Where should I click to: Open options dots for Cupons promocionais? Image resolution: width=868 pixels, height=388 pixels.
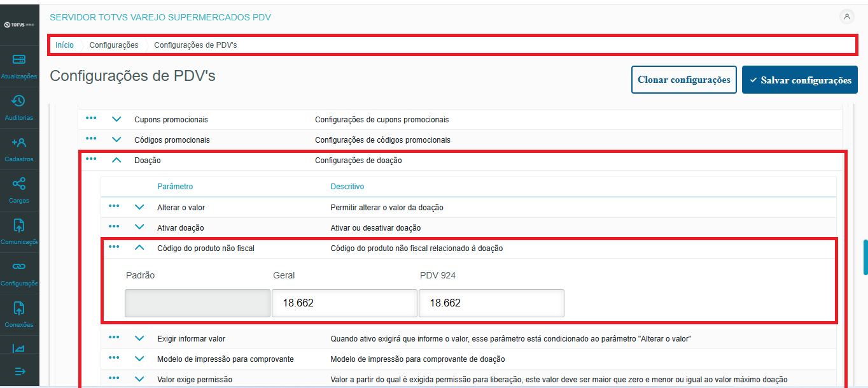(x=91, y=119)
